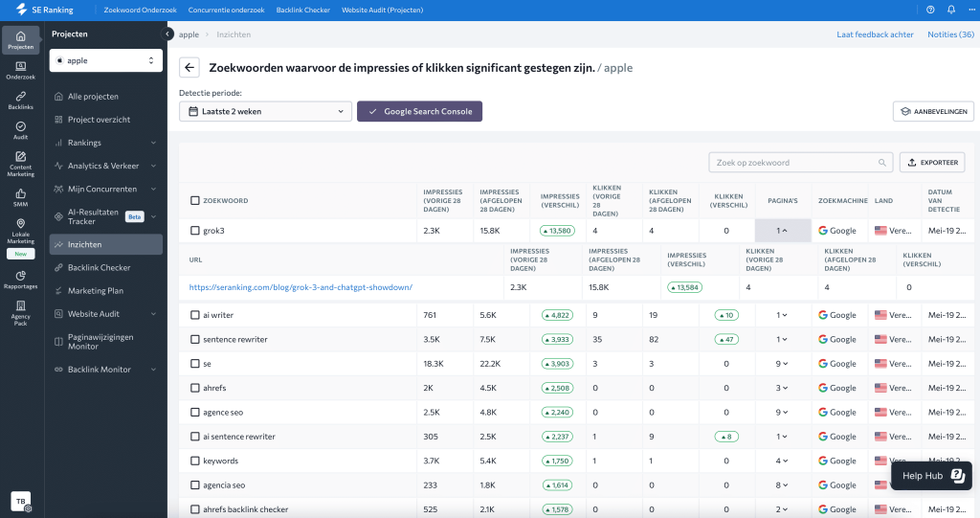
Task: Click the SE Ranking logo
Action: click(x=44, y=10)
